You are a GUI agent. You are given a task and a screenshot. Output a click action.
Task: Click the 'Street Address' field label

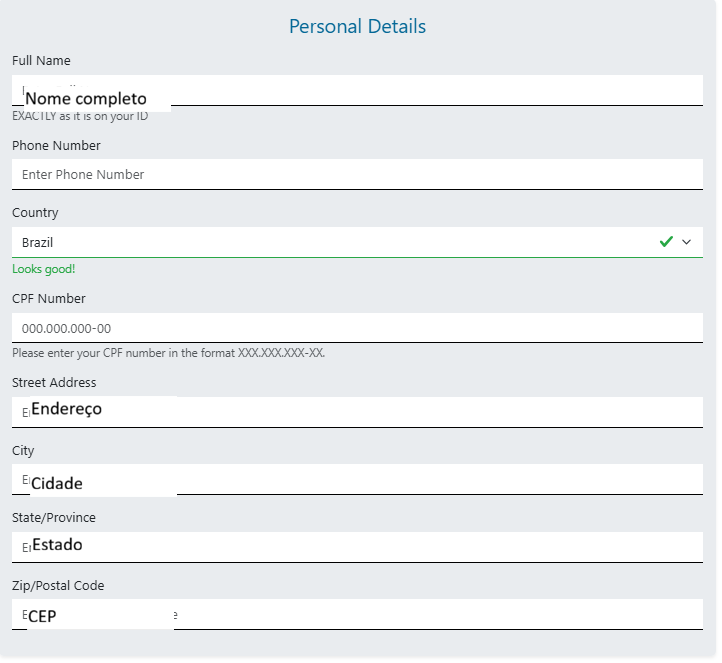tap(54, 383)
